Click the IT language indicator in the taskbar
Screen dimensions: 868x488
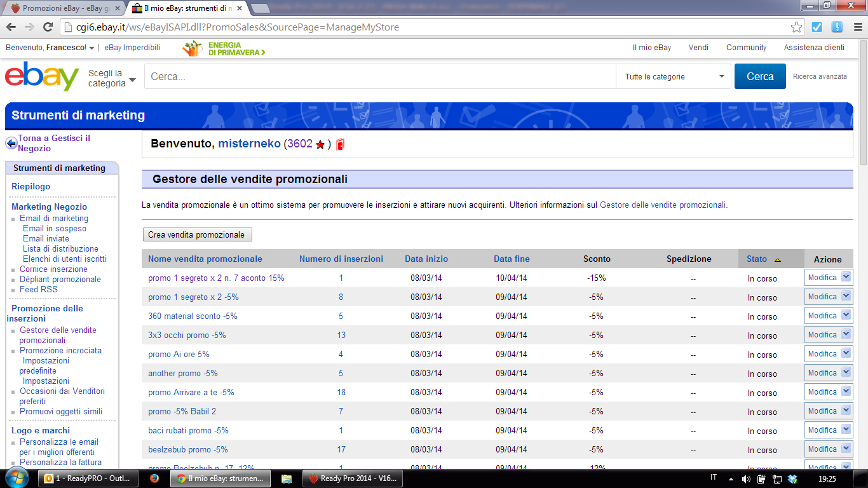coord(714,478)
